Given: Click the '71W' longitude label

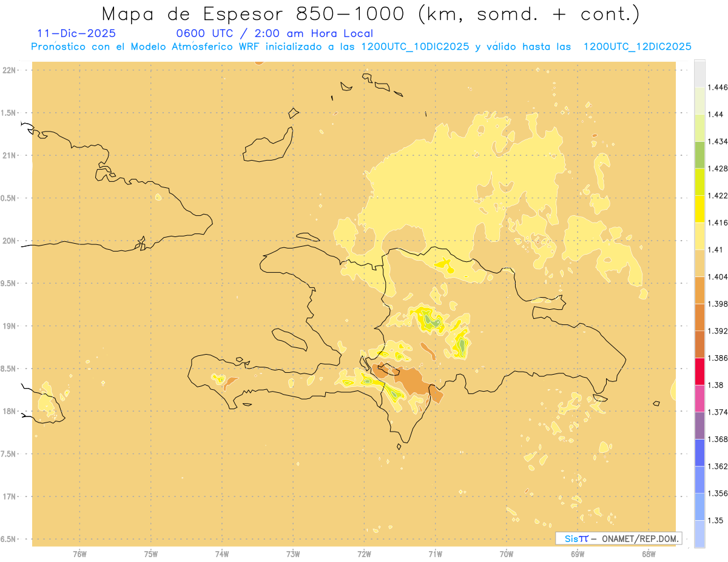Looking at the screenshot, I should (x=435, y=554).
